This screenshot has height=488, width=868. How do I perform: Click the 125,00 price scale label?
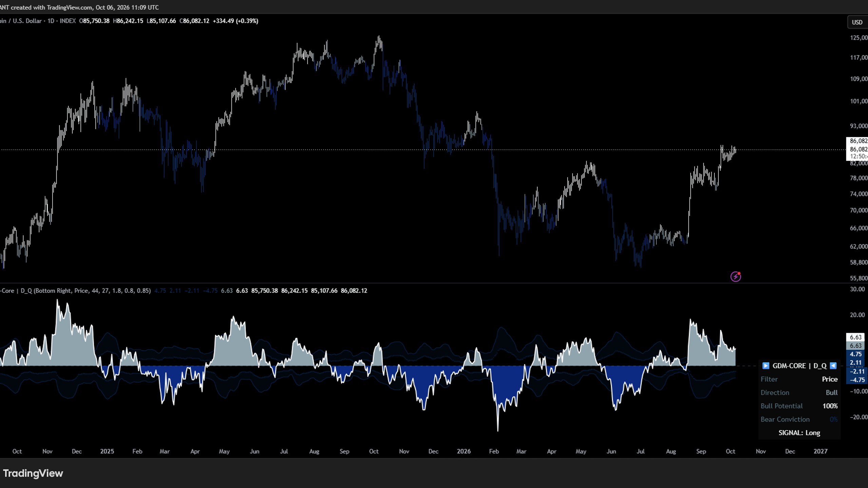[x=859, y=38]
